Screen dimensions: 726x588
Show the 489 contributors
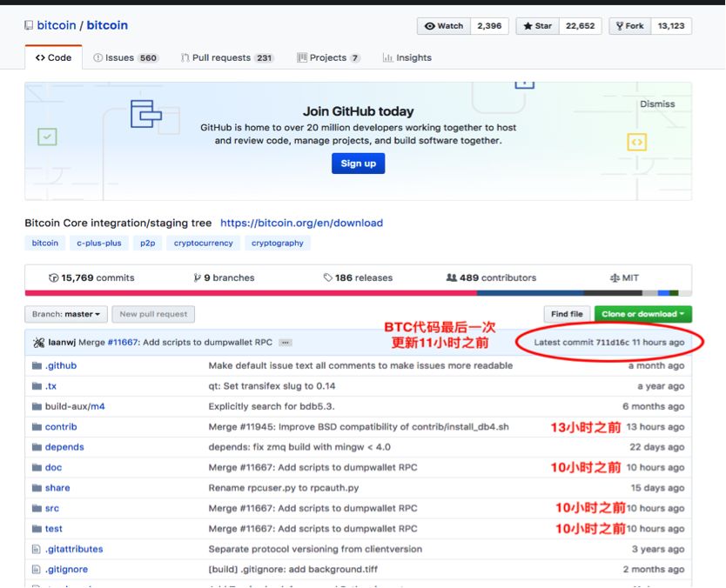tap(491, 277)
